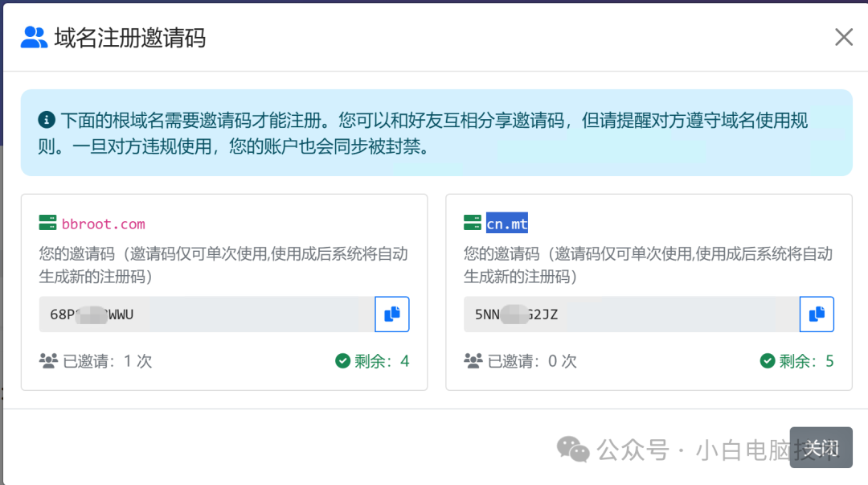Click the 关闭 button

[x=821, y=447]
